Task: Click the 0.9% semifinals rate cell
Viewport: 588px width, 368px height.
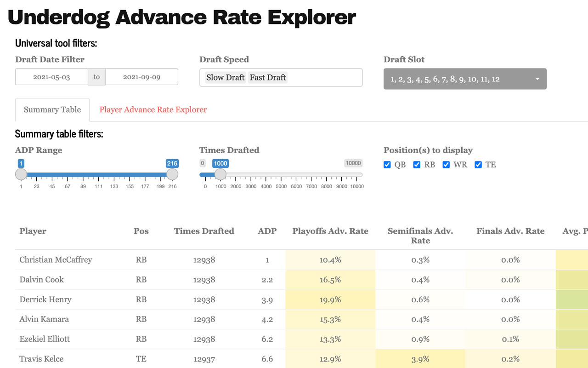Action: tap(420, 339)
